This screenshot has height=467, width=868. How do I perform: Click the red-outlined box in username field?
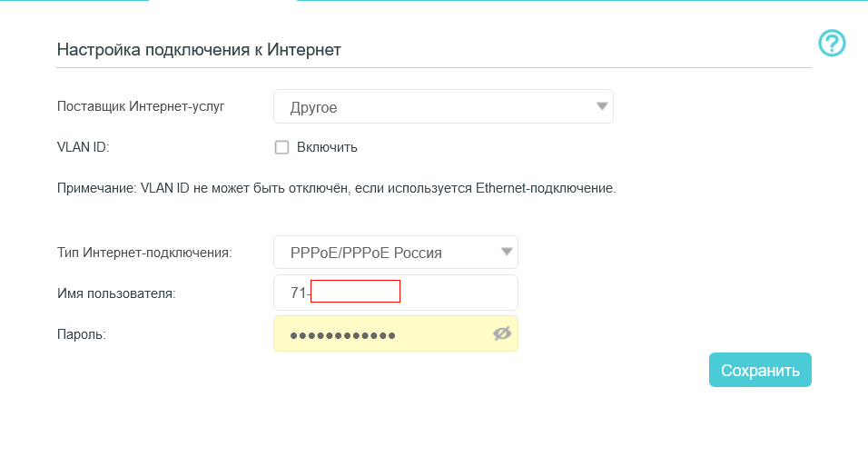355,292
